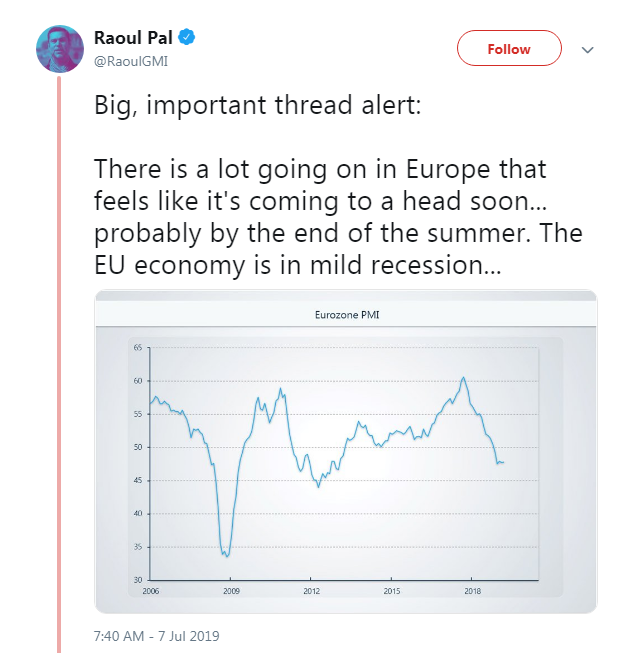Click the 30 value on the y-axis
The width and height of the screenshot is (629, 653).
(x=138, y=580)
